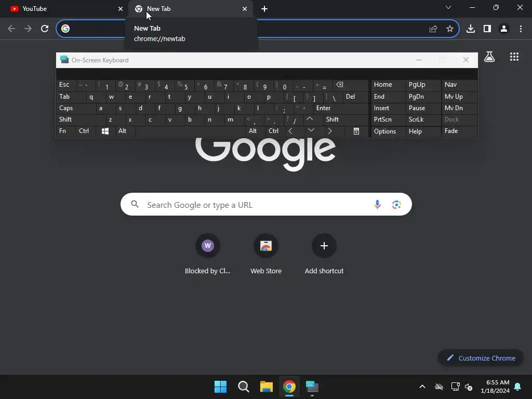Open Help on the On-Screen Keyboard
Screen dimensions: 532x399
[423, 131]
